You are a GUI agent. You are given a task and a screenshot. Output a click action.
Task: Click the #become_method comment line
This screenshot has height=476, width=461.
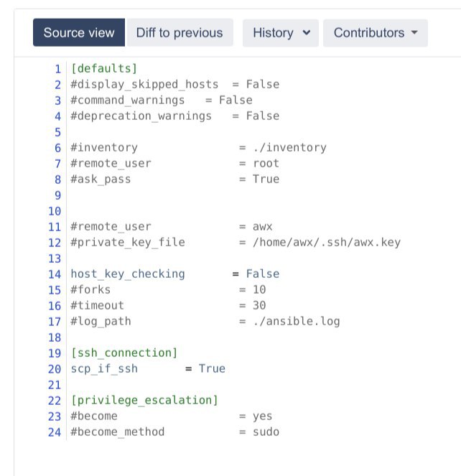tap(175, 431)
